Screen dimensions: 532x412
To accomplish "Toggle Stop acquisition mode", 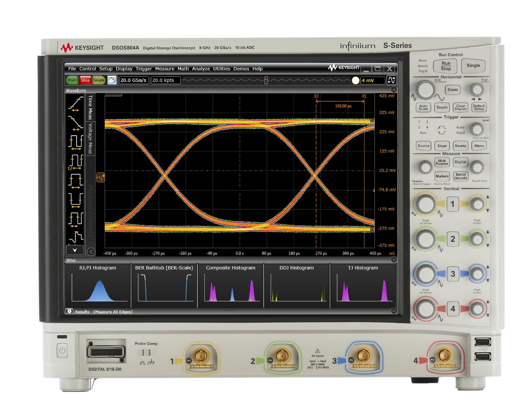I will [x=85, y=80].
